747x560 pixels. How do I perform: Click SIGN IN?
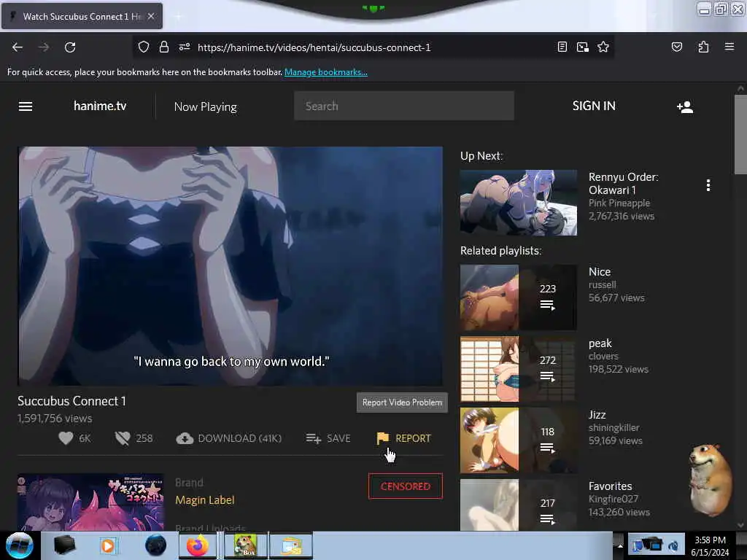click(x=594, y=106)
